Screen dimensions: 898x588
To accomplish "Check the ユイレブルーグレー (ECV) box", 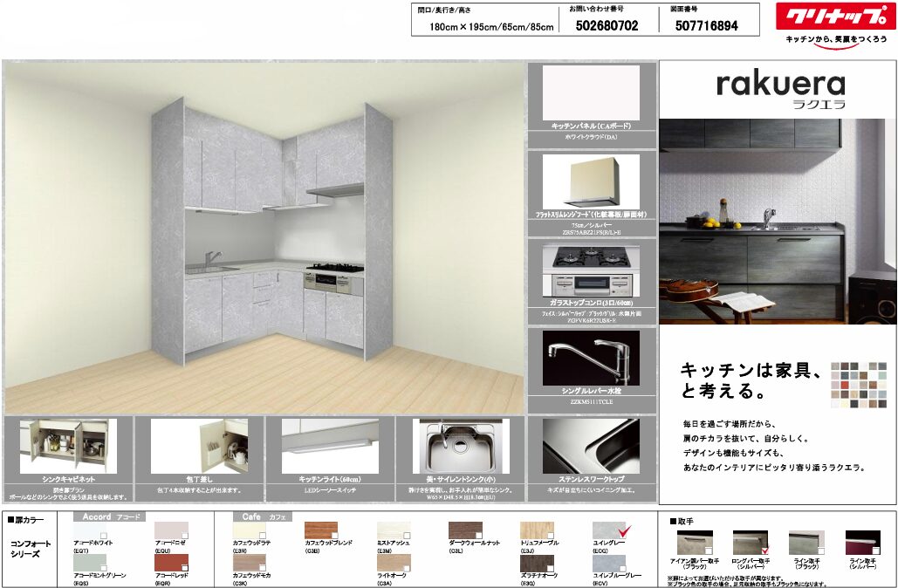I will [x=622, y=567].
